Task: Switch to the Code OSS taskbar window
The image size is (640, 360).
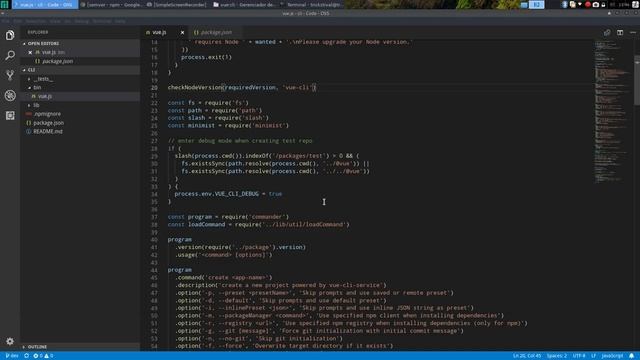Action: pos(44,4)
